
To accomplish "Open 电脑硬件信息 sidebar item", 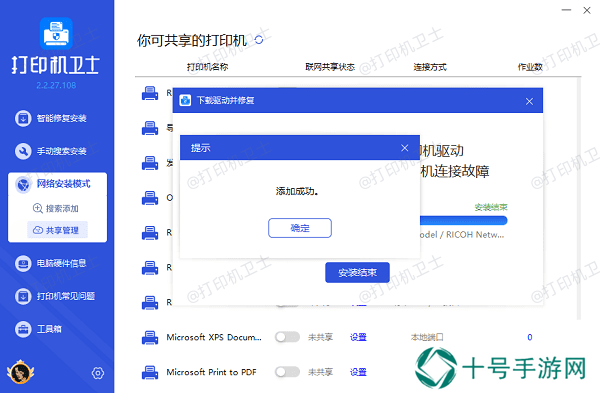I will point(51,263).
